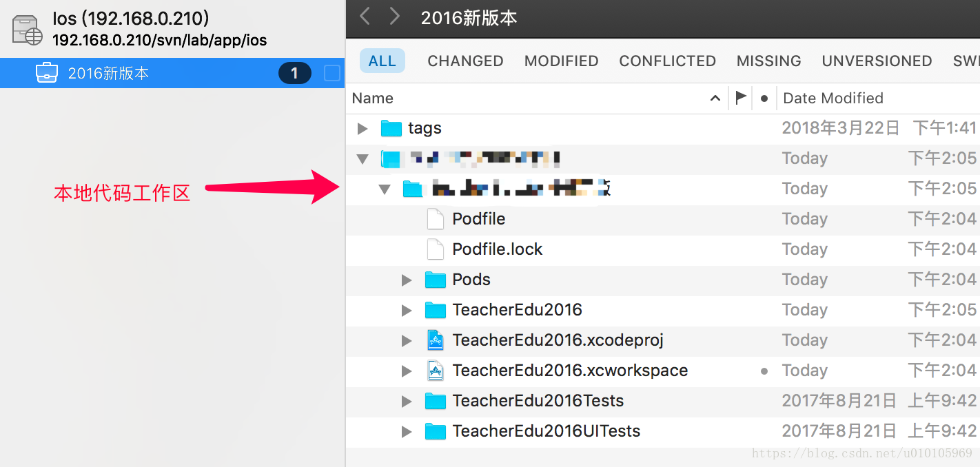980x467 pixels.
Task: Click the TeacherEdu2016.xcworkspace file icon
Action: pyautogui.click(x=436, y=371)
